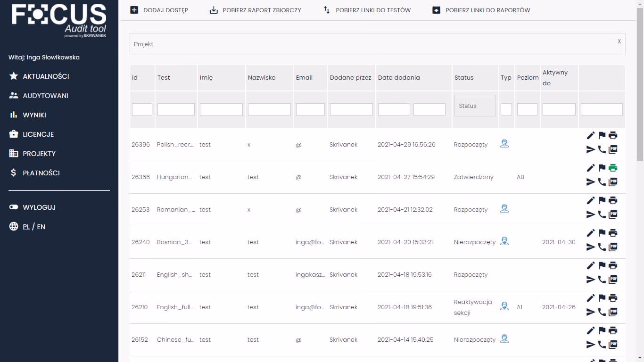Open the PDF icon for row 26210
The width and height of the screenshot is (644, 362).
pos(613,312)
